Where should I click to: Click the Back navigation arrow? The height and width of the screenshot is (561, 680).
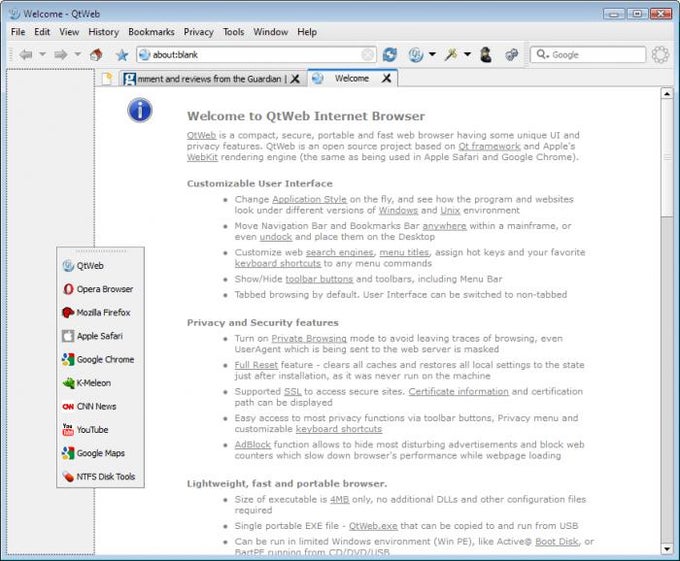[x=26, y=55]
